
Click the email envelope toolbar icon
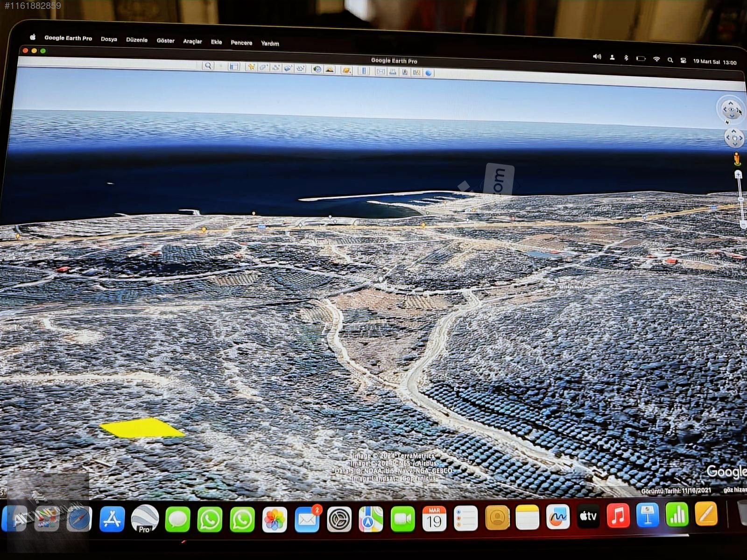[381, 71]
